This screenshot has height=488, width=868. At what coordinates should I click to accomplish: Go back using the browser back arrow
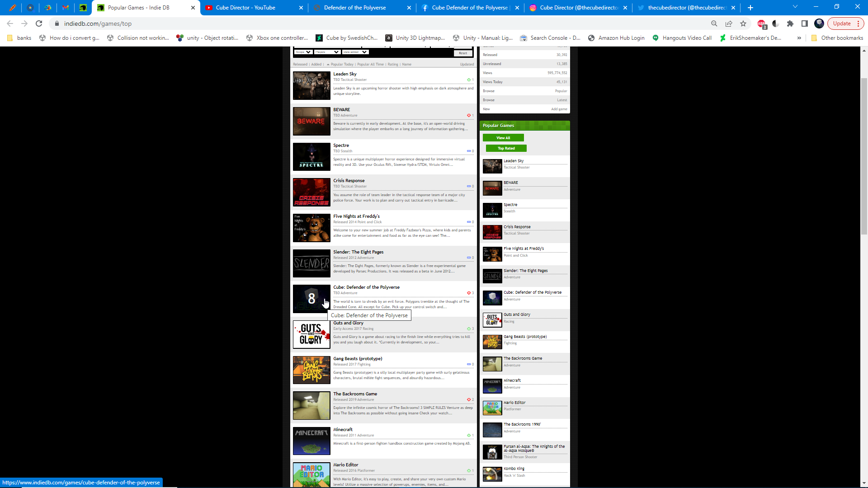pos(10,23)
